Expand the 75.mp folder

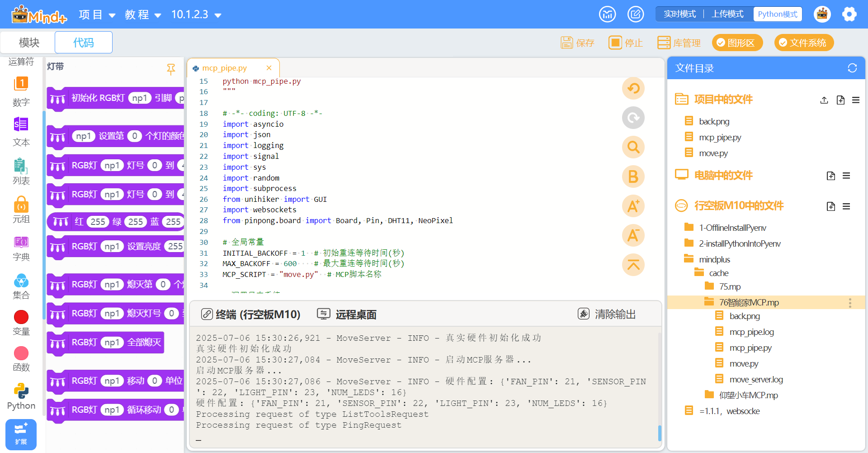click(x=730, y=286)
